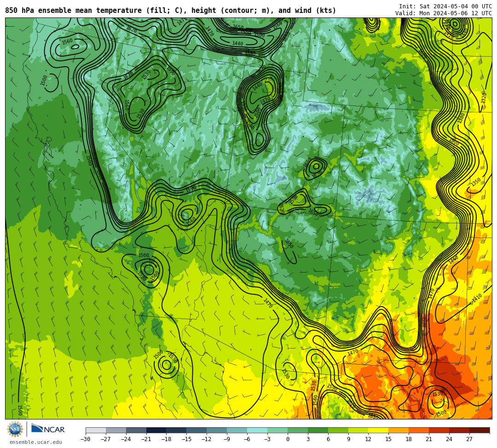
Task: Pick the dark brown swatch above 27
Action: pyautogui.click(x=480, y=430)
